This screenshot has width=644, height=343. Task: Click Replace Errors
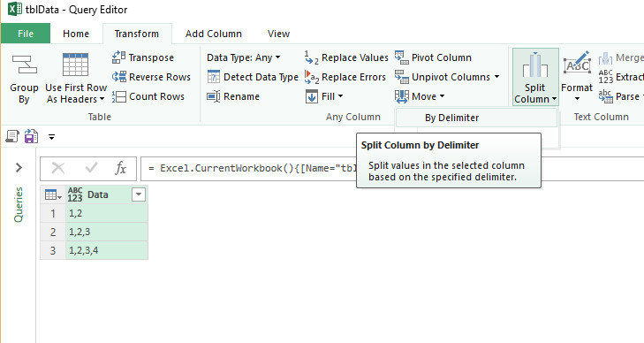tap(345, 77)
